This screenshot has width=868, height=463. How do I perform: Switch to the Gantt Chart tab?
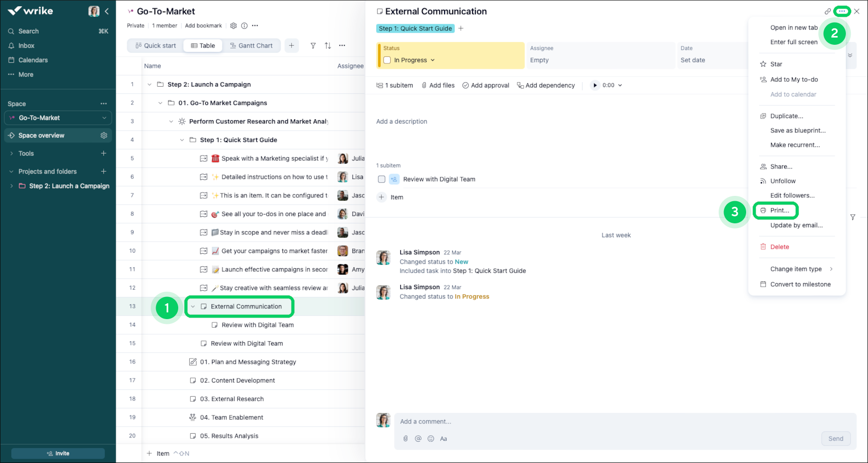(x=251, y=46)
